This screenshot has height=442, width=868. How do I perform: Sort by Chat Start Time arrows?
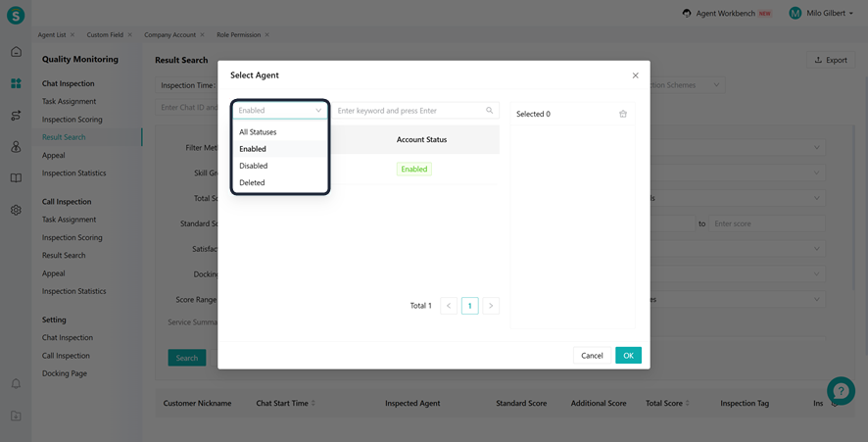tap(313, 403)
